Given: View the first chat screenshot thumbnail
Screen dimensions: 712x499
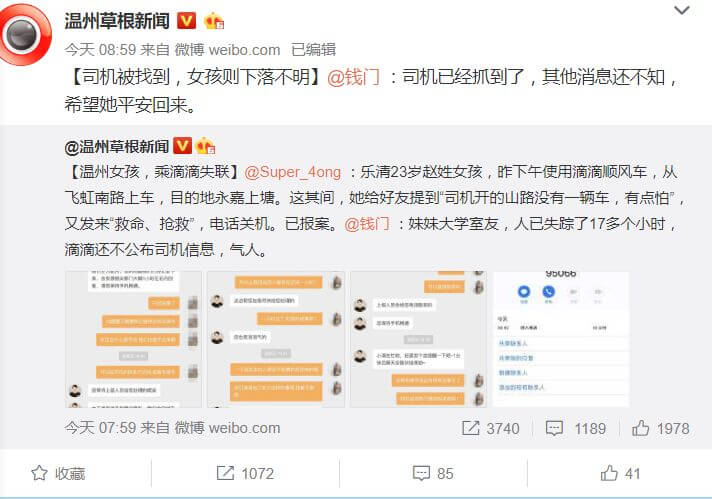Looking at the screenshot, I should click(134, 339).
